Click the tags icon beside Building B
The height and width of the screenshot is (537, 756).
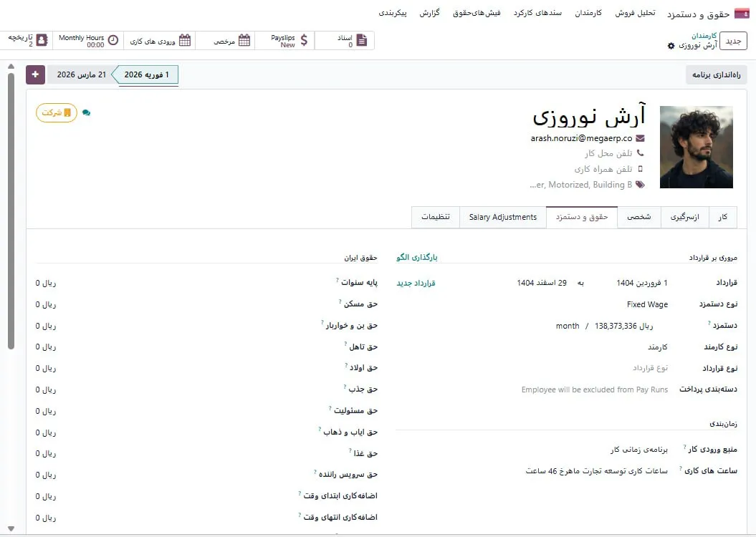tap(641, 185)
